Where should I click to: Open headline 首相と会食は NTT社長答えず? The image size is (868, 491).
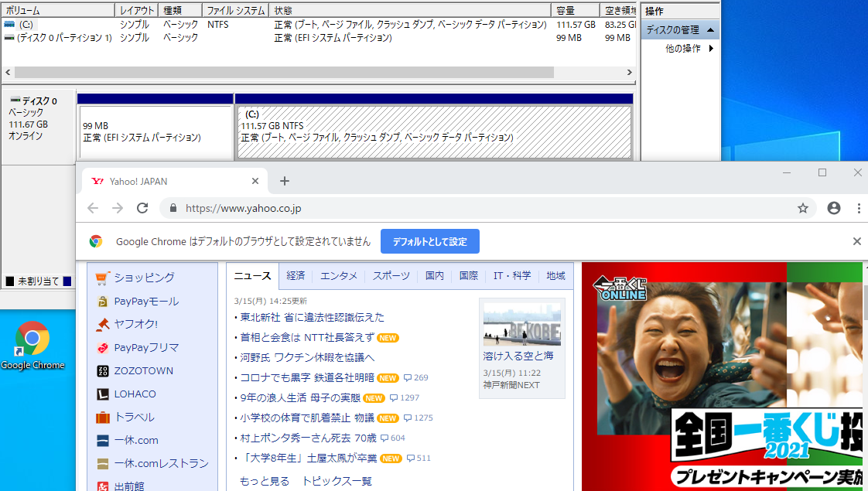click(307, 337)
